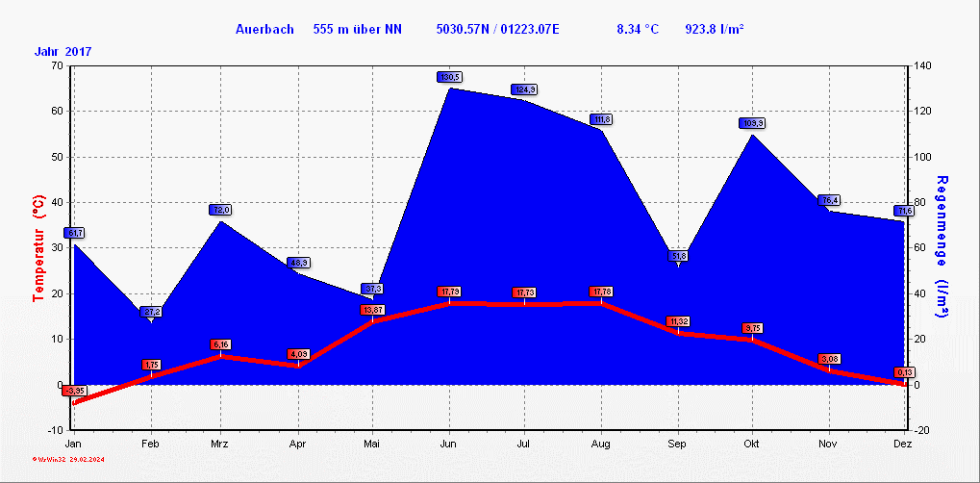Click the 'Okt' month axis label
980x483 pixels.
[753, 444]
